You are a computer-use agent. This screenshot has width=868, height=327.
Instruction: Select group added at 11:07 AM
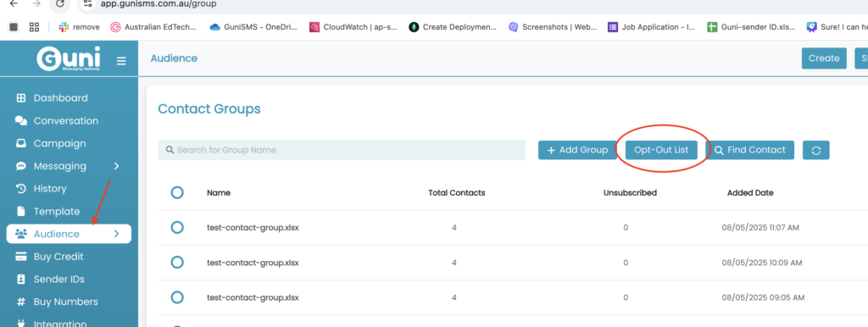(177, 227)
